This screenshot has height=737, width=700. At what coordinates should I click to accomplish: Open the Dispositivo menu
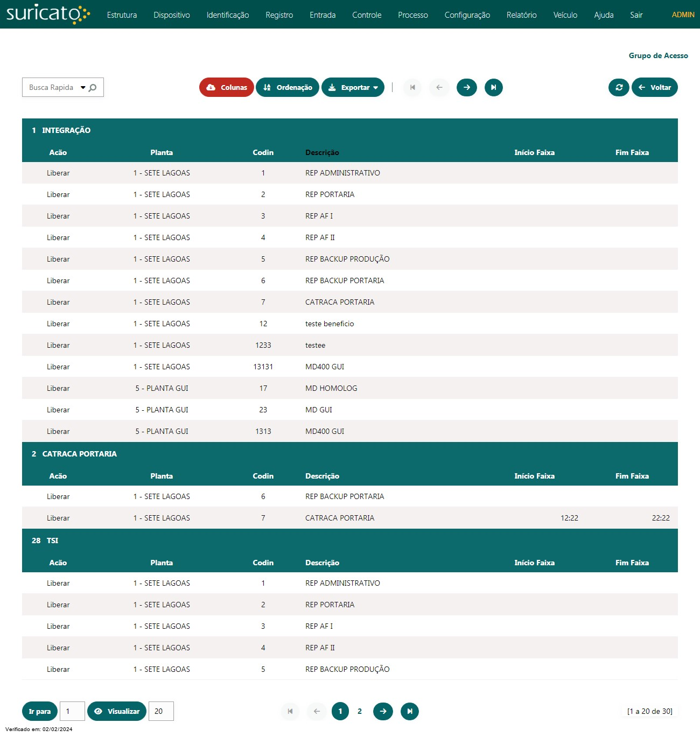click(172, 15)
